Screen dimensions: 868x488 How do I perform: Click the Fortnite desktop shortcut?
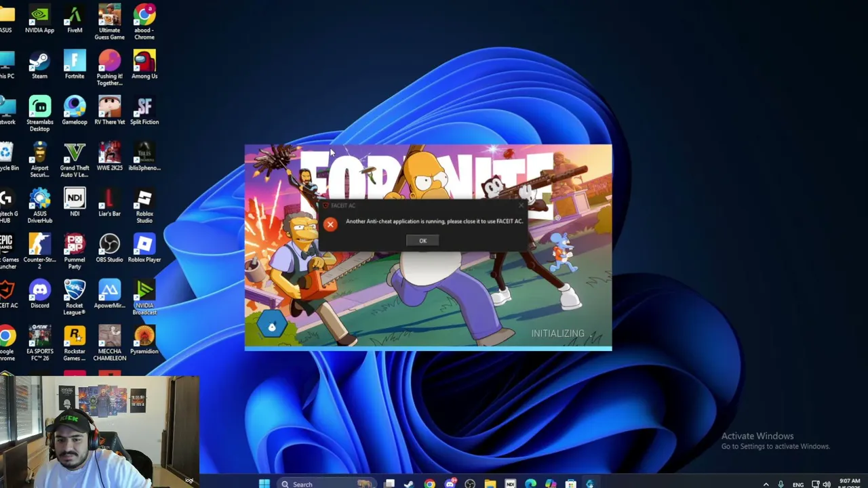pos(75,64)
